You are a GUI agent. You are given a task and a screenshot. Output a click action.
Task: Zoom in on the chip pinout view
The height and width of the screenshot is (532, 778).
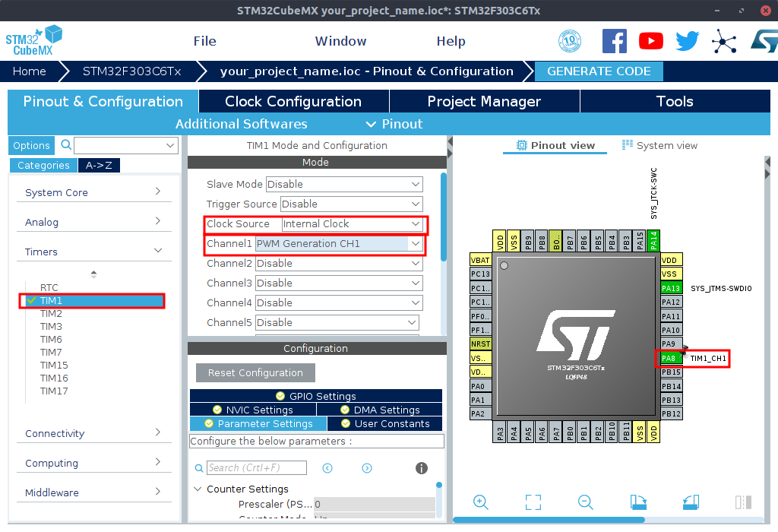point(480,502)
